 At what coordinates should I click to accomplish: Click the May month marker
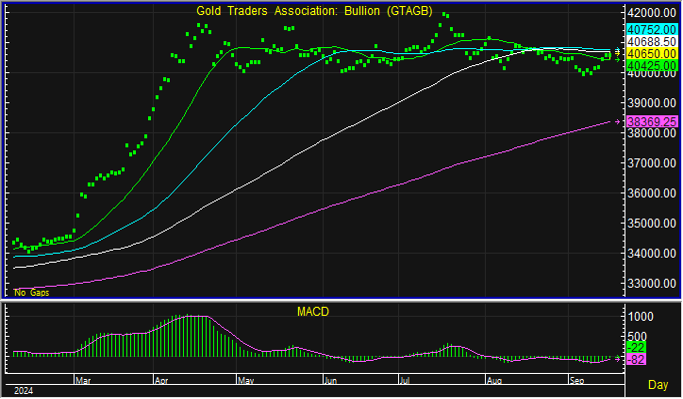pyautogui.click(x=245, y=381)
